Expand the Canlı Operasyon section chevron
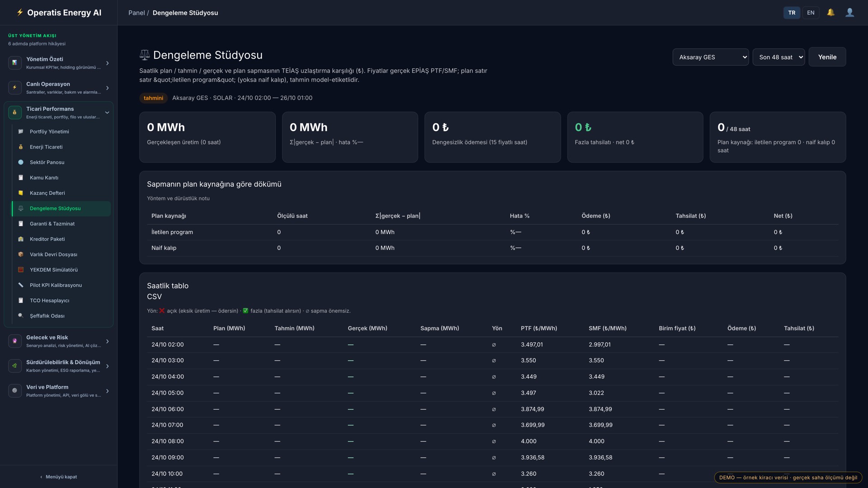Screen dimensions: 868x488 [107, 88]
